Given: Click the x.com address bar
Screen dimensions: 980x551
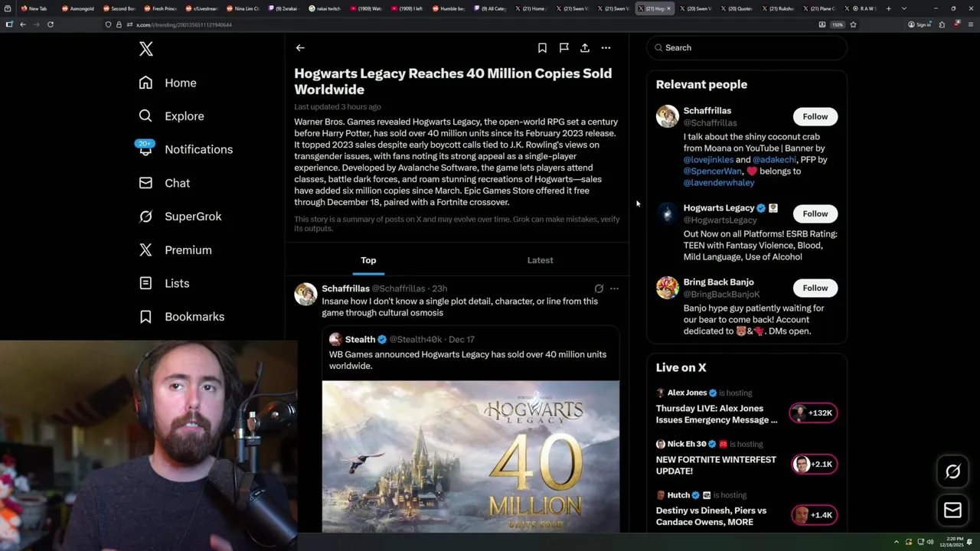Looking at the screenshot, I should (x=459, y=24).
